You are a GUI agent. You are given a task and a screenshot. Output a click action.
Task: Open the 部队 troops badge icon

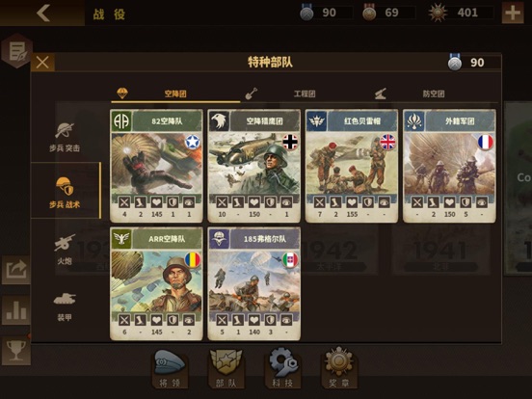pyautogui.click(x=226, y=369)
